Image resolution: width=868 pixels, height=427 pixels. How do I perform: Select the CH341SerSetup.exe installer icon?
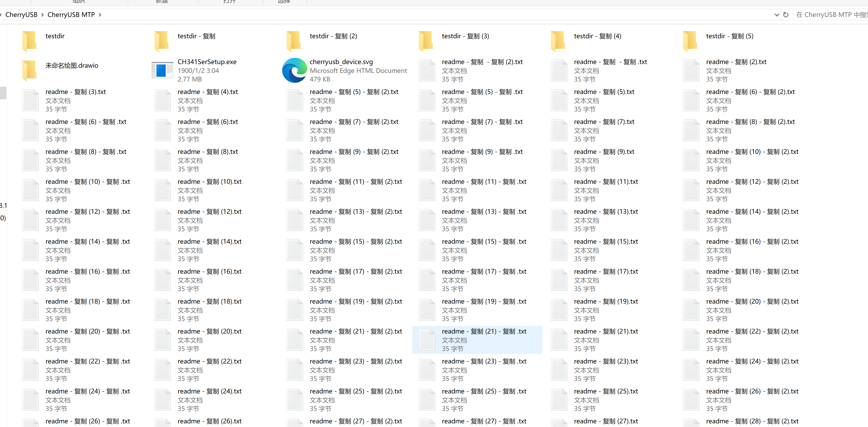[x=162, y=70]
